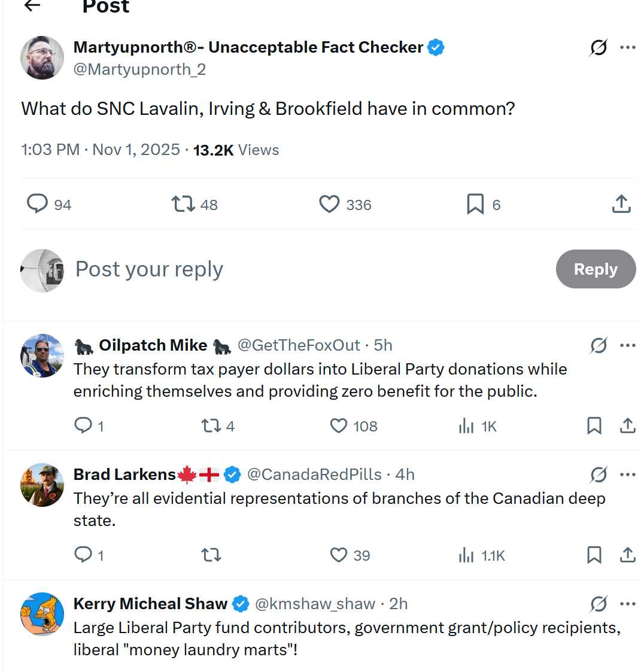Viewport: 641px width, 672px height.
Task: Click the back arrow at top
Action: [32, 5]
